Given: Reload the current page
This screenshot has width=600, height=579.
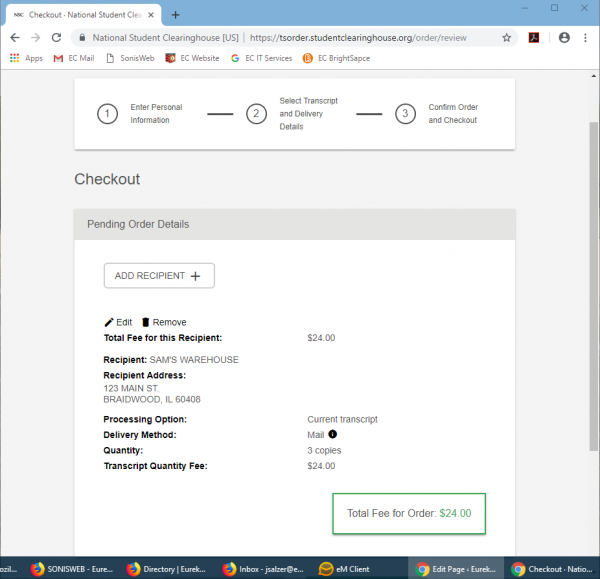Looking at the screenshot, I should click(x=57, y=37).
